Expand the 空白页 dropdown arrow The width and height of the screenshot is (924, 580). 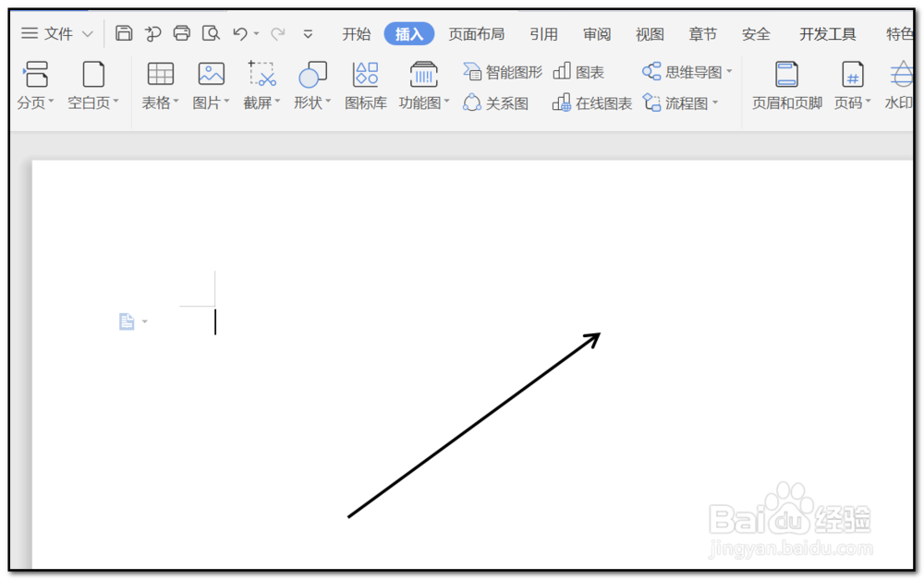tap(115, 102)
